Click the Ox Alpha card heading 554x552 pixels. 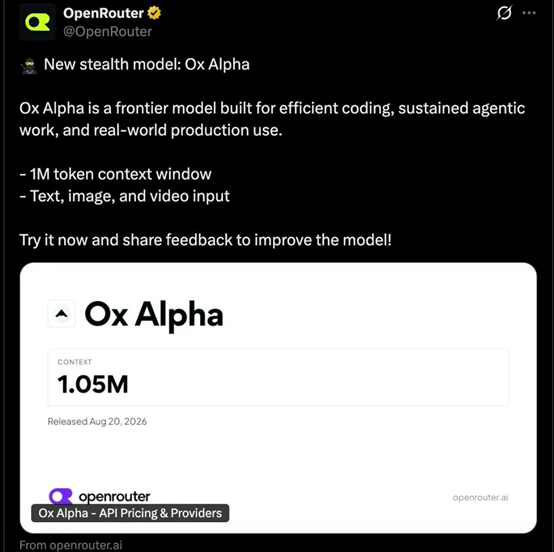(154, 315)
